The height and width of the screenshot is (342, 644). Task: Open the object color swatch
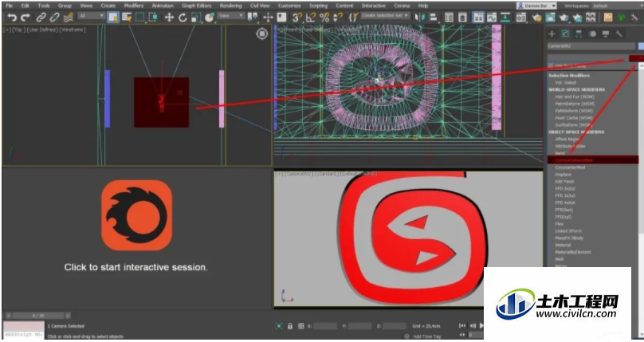(641, 46)
